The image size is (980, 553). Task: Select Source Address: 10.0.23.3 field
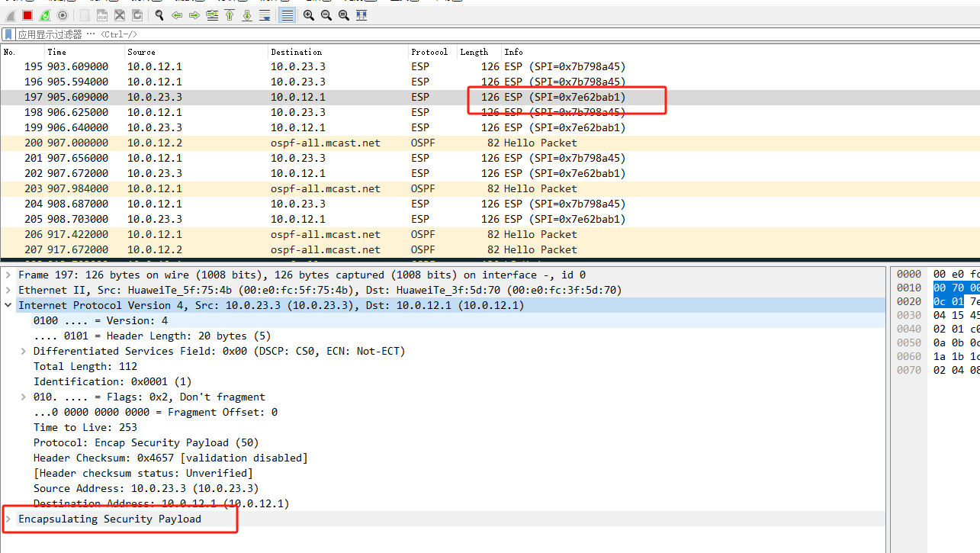[146, 488]
